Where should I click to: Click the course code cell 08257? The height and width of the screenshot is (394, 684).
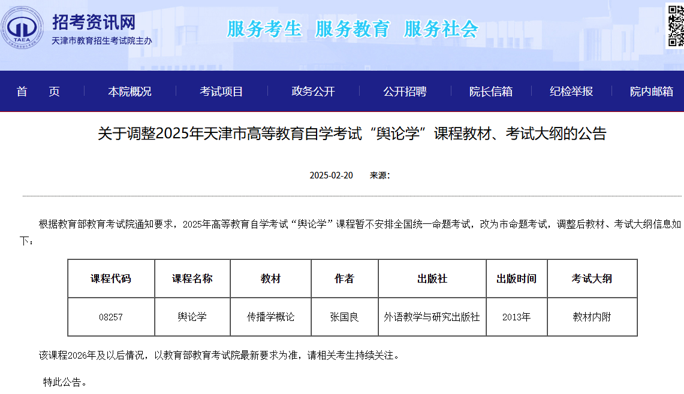point(111,317)
